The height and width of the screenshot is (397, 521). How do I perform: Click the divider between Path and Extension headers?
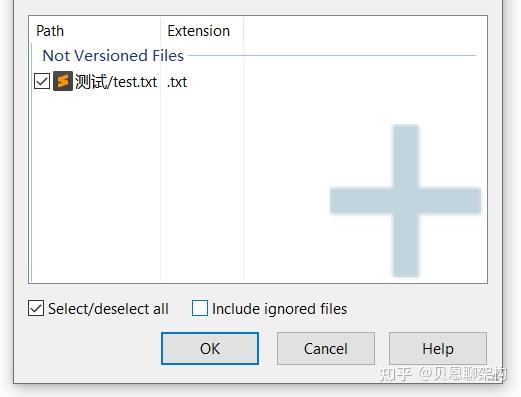pyautogui.click(x=161, y=31)
